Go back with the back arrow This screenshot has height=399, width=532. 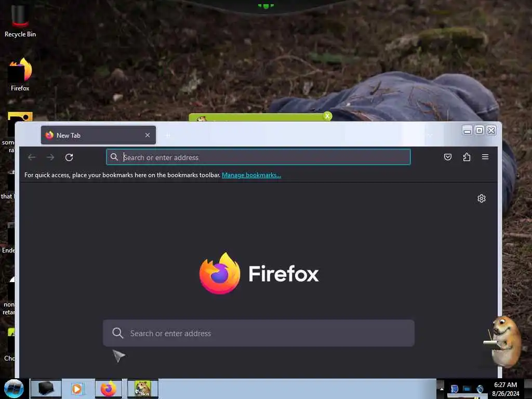32,157
